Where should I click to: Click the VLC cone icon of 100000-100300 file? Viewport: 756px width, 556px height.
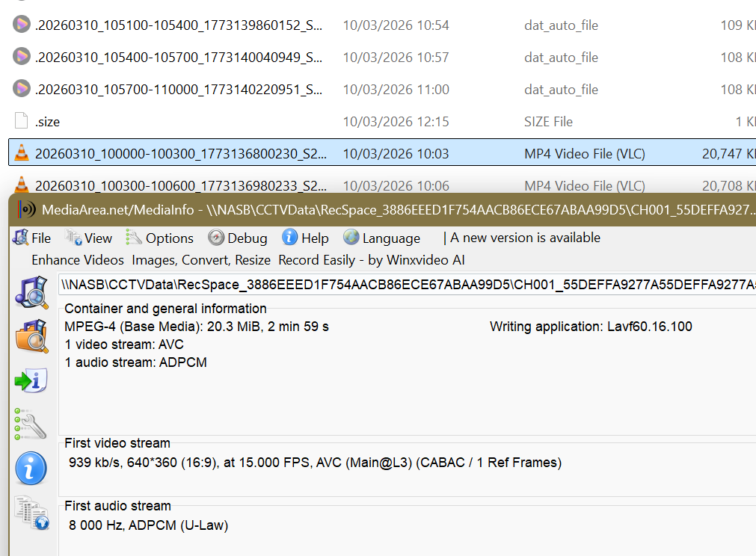click(x=22, y=153)
